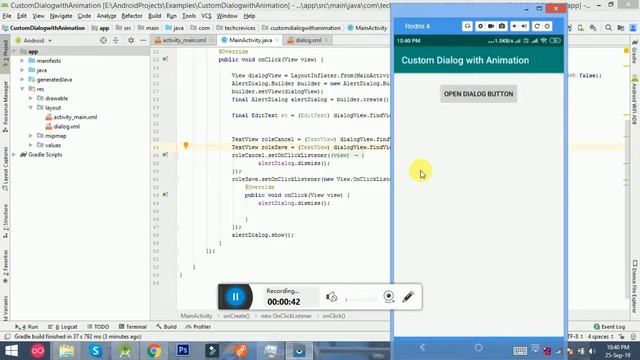
Task: Open Skype from the taskbar
Action: pos(96,351)
